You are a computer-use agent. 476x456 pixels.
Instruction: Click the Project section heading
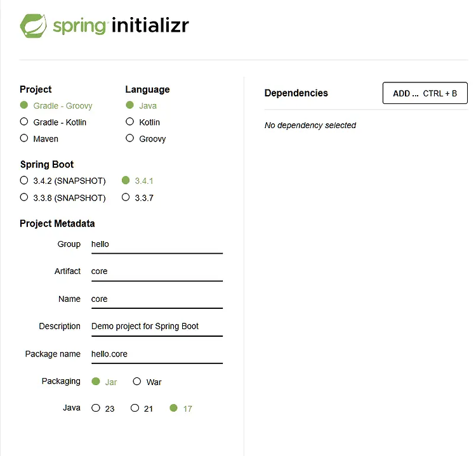tap(36, 89)
